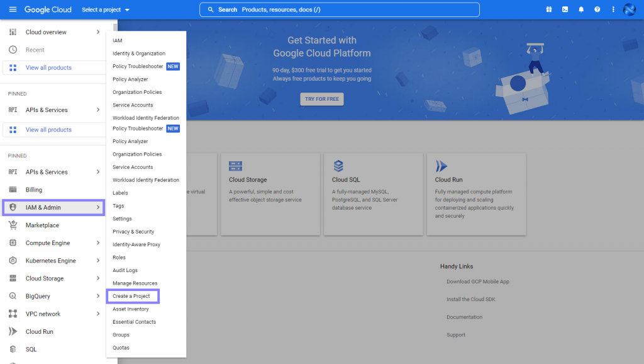
Task: Open Groups in the submenu
Action: (121, 335)
